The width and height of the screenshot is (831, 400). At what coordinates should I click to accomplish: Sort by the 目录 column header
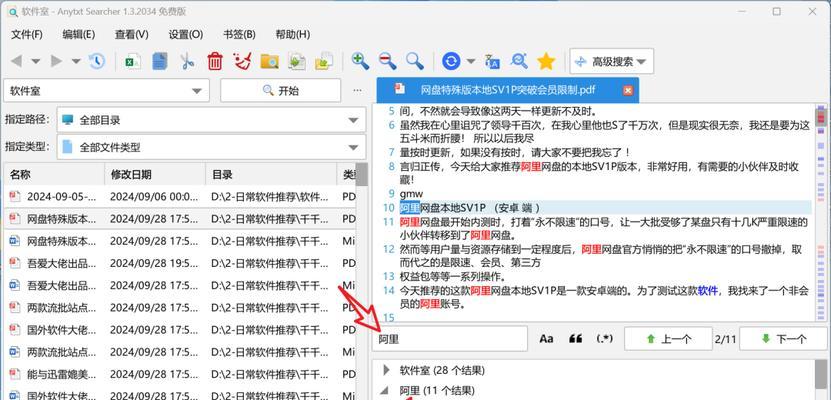[271, 174]
